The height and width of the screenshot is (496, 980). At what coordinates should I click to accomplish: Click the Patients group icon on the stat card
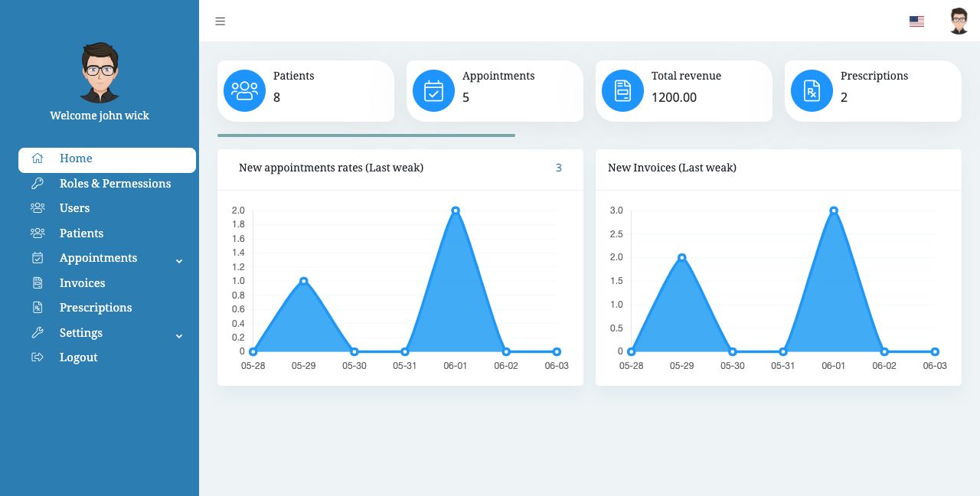[244, 90]
